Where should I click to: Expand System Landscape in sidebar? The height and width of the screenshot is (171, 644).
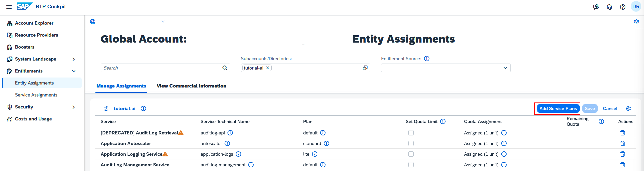[74, 59]
